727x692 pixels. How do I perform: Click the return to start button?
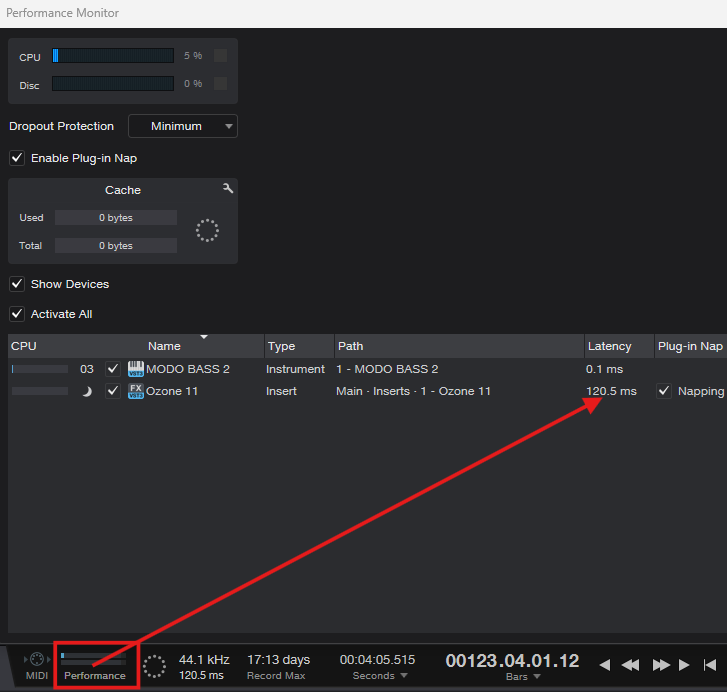click(x=710, y=665)
